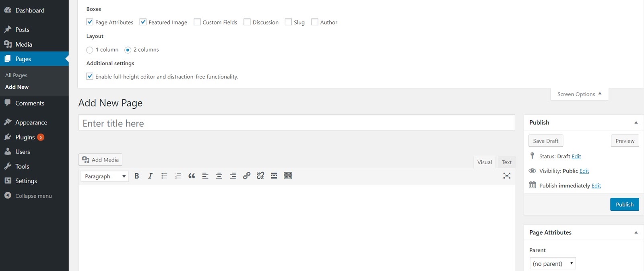Viewport: 644px width, 271px height.
Task: Click the Save Draft button
Action: coord(546,141)
